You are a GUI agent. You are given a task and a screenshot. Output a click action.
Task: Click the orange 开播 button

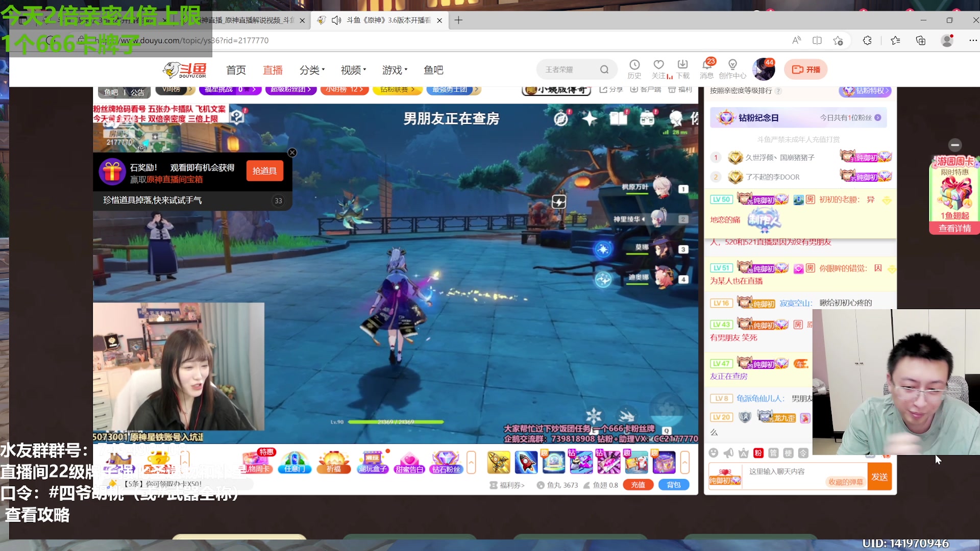[805, 69]
